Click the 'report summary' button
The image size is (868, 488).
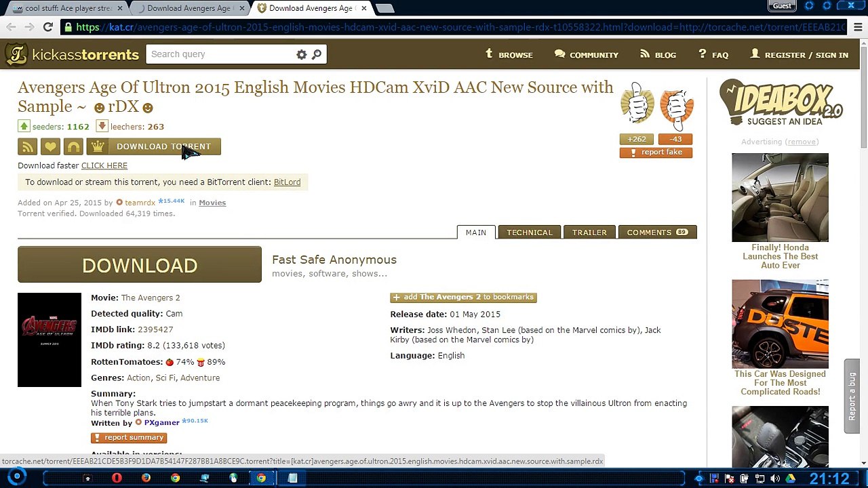[129, 438]
